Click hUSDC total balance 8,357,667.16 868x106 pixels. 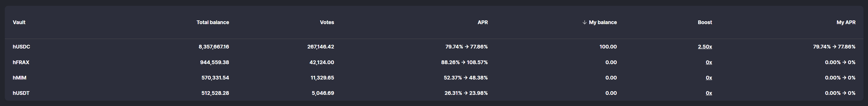click(214, 47)
